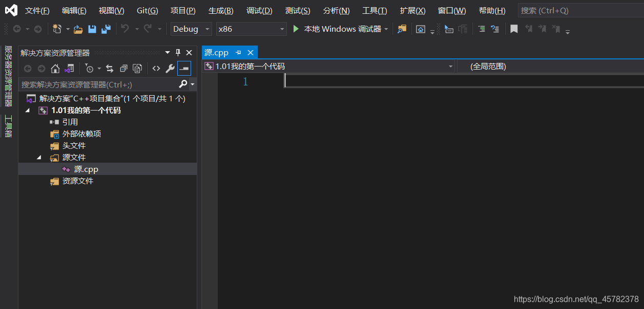Viewport: 644px width, 309px height.
Task: Click the Save All toolbar icon
Action: pyautogui.click(x=106, y=29)
